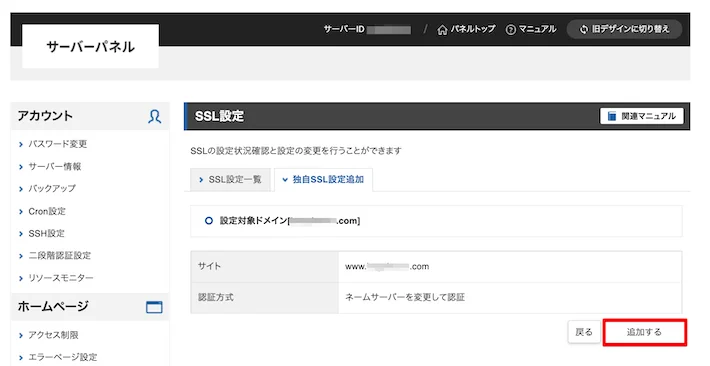Image resolution: width=710 pixels, height=366 pixels.
Task: Click the window icon in ホームページ header
Action: point(154,307)
